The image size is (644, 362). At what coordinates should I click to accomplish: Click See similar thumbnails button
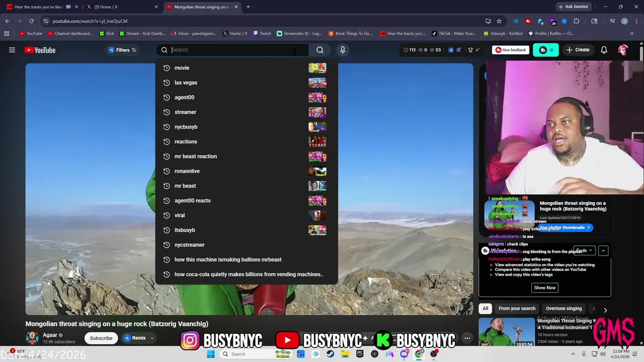(x=565, y=228)
